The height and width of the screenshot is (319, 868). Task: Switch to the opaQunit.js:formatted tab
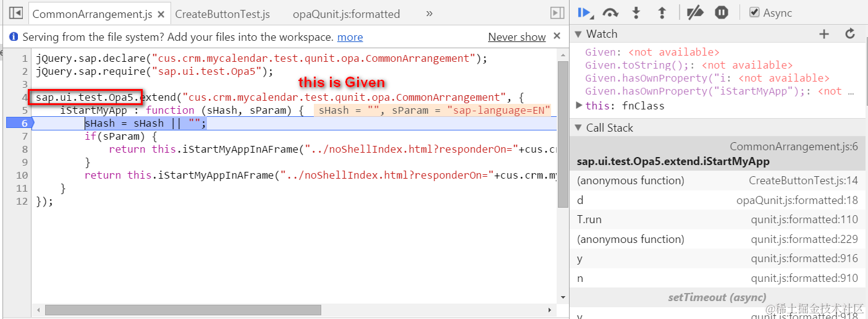point(346,14)
